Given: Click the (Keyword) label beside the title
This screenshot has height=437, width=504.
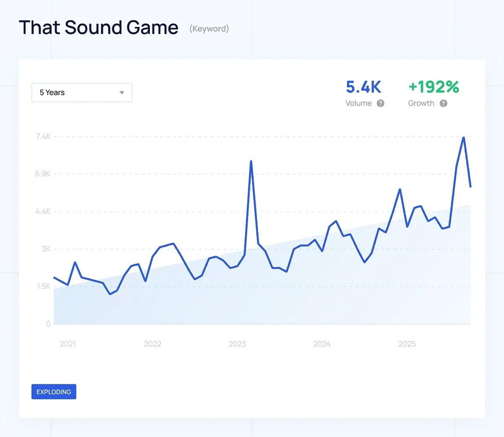Looking at the screenshot, I should [x=209, y=29].
